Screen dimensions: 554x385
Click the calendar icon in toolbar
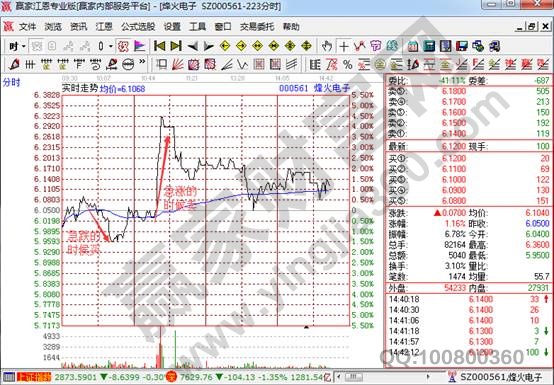tap(413, 46)
